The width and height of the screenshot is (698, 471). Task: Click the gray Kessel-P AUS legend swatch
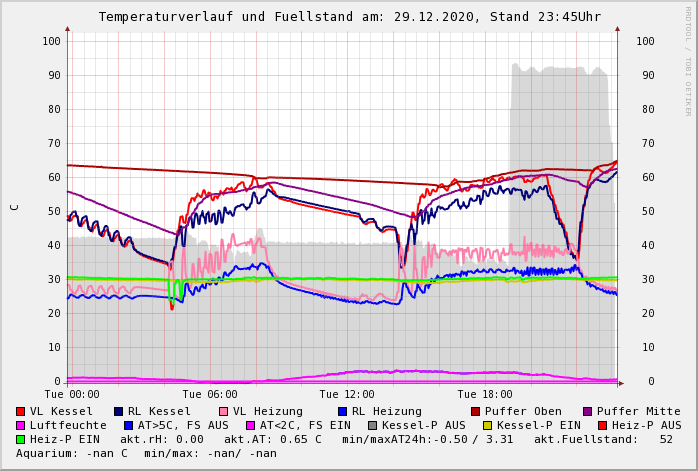373,425
